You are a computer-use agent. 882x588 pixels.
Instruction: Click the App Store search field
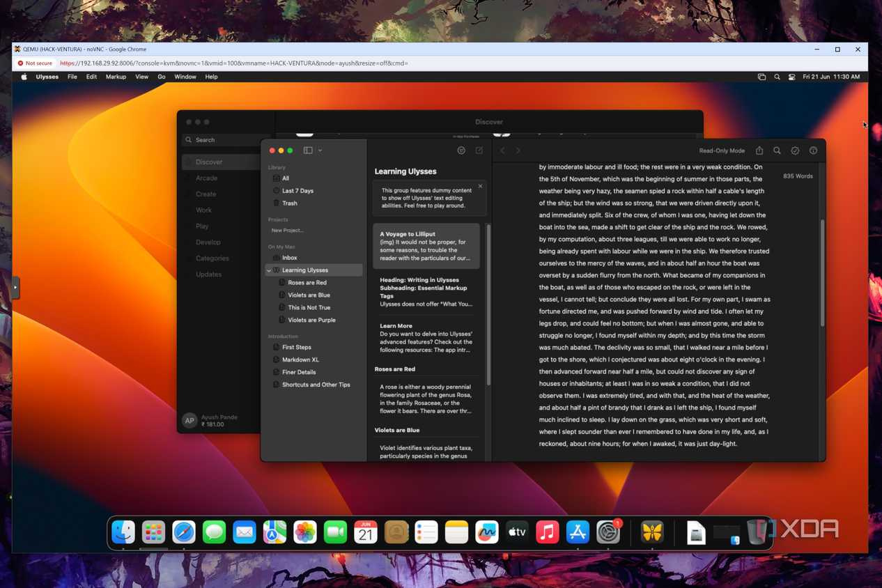pos(226,140)
